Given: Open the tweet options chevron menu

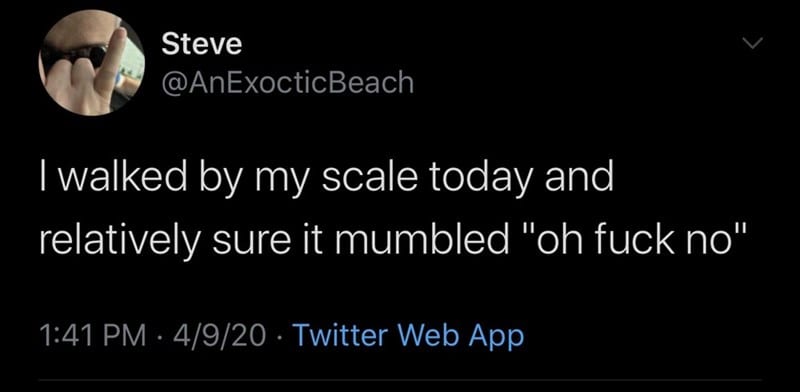Looking at the screenshot, I should click(x=753, y=43).
